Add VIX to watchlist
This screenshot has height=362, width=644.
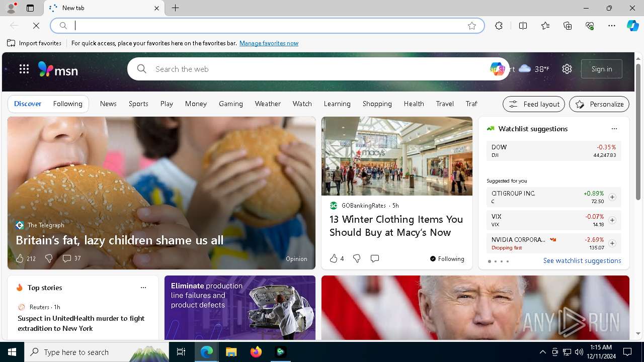(x=612, y=220)
